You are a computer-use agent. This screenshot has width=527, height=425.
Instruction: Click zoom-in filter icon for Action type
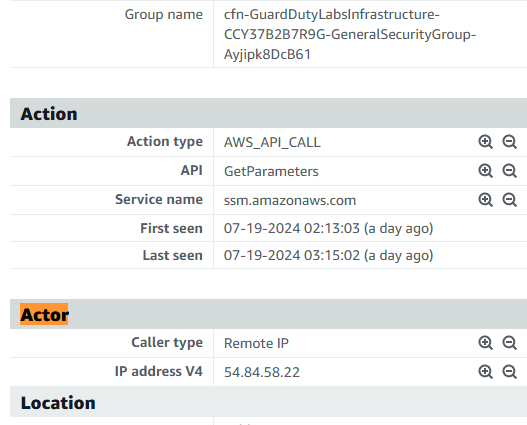pos(485,142)
